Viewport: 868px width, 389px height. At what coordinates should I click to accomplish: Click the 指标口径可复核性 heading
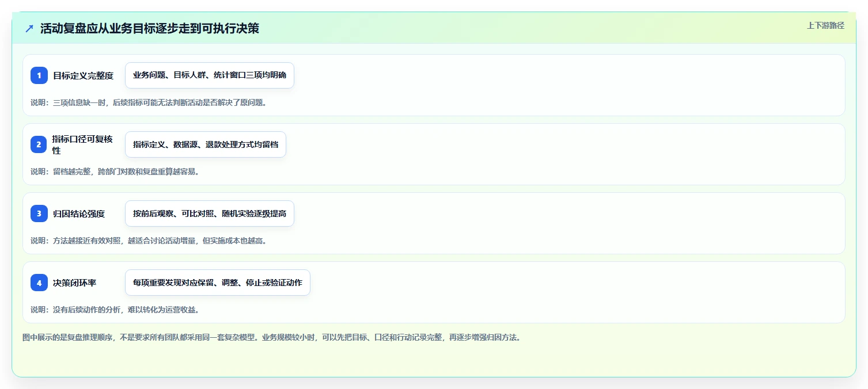(82, 144)
